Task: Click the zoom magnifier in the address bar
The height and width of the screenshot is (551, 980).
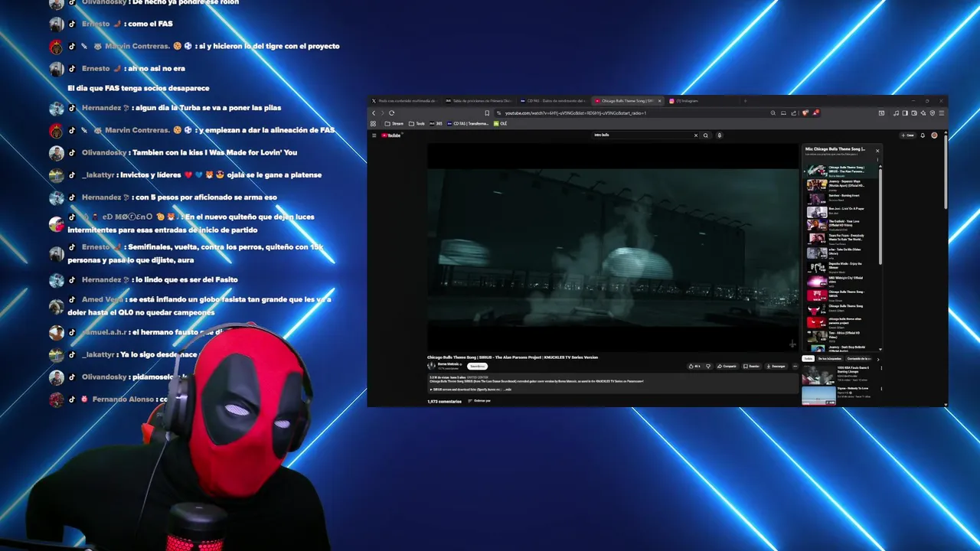Action: (x=773, y=113)
